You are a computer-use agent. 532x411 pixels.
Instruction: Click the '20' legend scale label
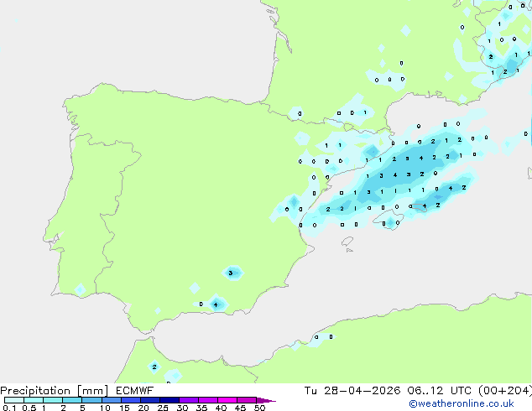pyautogui.click(x=143, y=408)
